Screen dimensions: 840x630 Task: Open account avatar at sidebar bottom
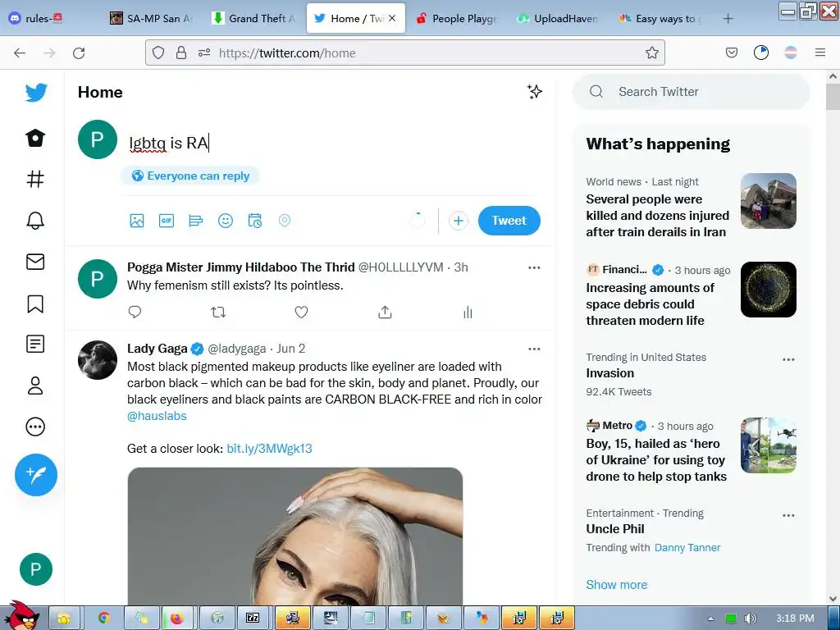[36, 569]
